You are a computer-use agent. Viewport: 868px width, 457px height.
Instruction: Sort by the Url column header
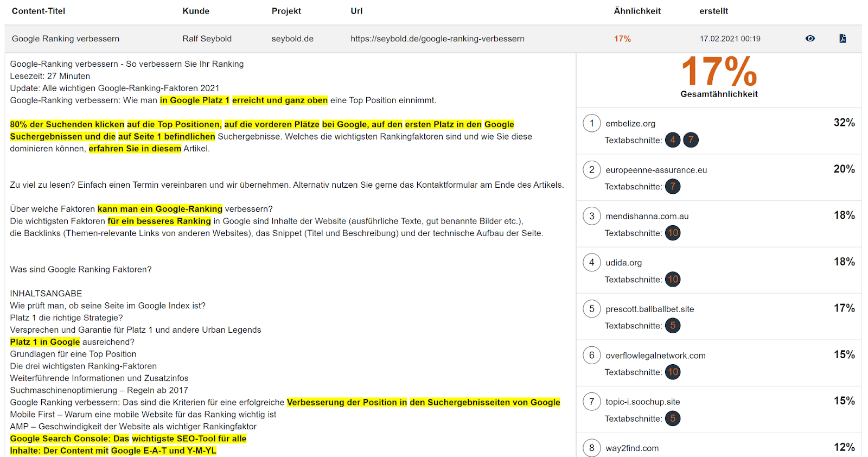356,11
